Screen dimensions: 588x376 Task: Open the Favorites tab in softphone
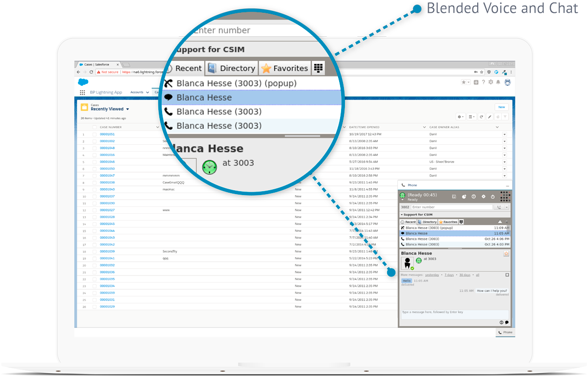click(x=447, y=222)
